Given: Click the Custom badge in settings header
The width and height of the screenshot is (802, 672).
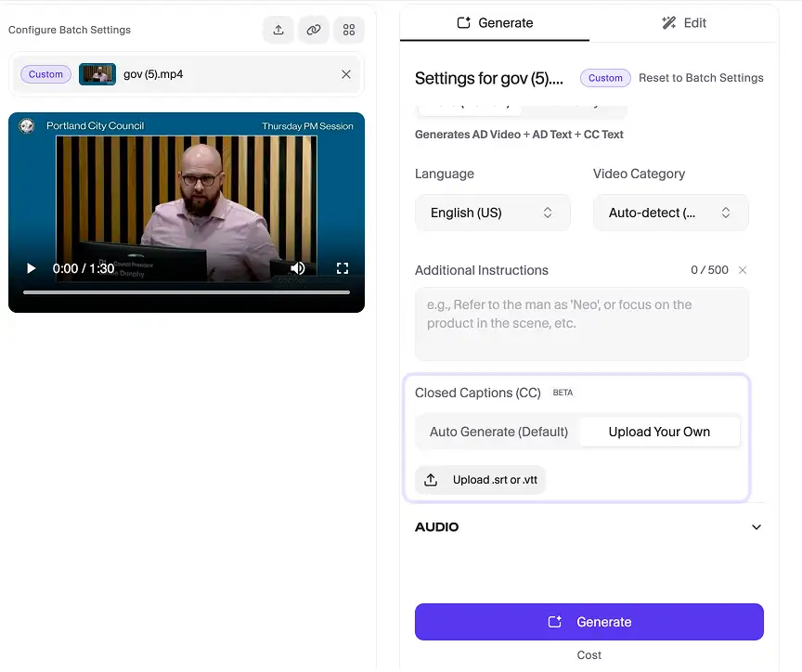Looking at the screenshot, I should click(605, 78).
